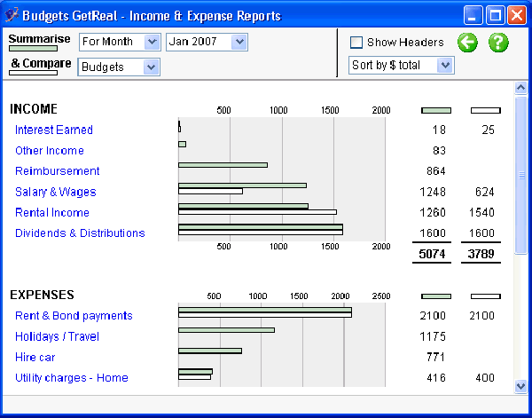
Task: Click green legend swatch above income totals
Action: coord(435,111)
